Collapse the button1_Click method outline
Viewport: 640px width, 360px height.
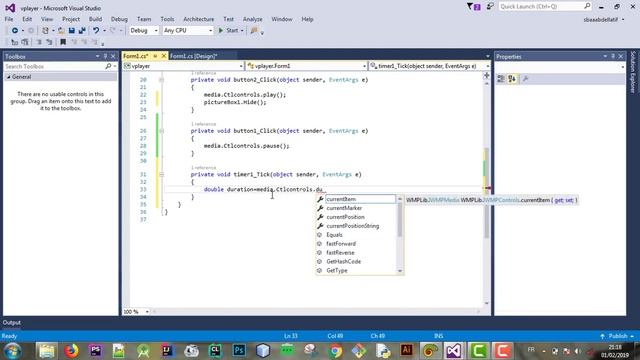tap(162, 131)
